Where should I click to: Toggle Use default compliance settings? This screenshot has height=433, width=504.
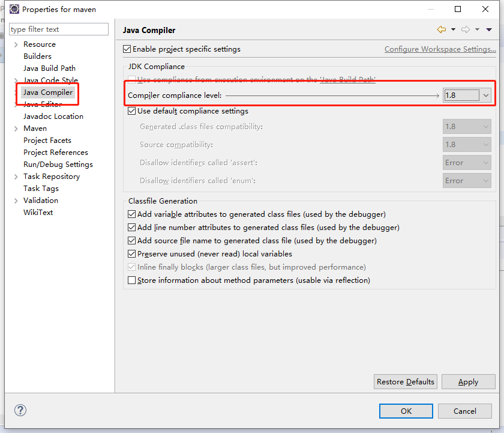pos(131,111)
